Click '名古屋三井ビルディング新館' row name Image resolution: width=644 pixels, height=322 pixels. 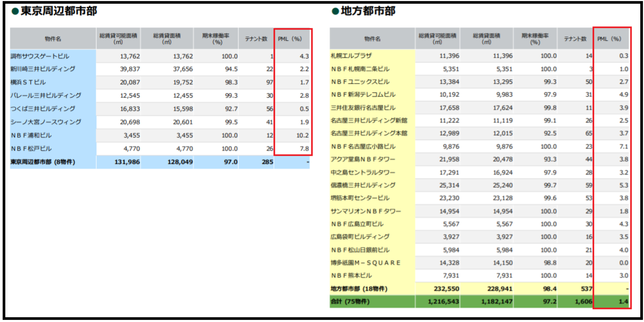[x=369, y=120]
